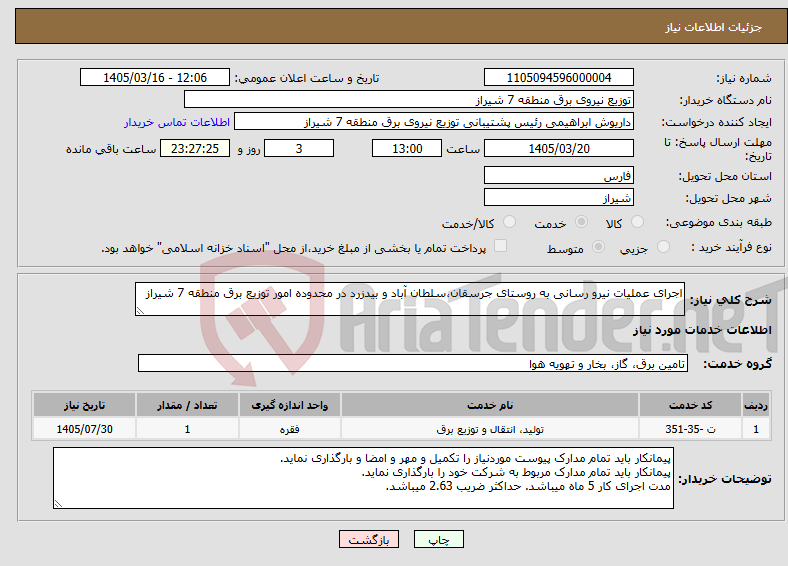This screenshot has width=788, height=566.
Task: Select the کالا radio button
Action: [x=637, y=222]
